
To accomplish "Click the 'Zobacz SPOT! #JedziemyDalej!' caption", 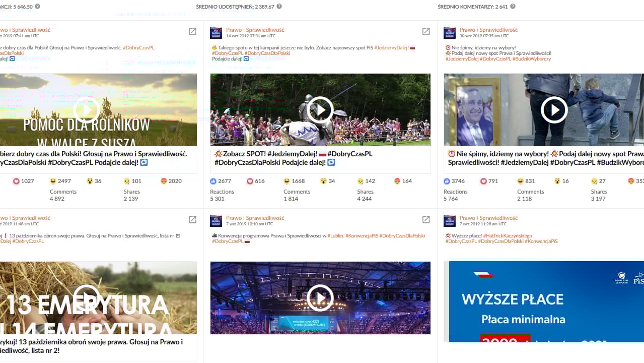I will pyautogui.click(x=294, y=158).
